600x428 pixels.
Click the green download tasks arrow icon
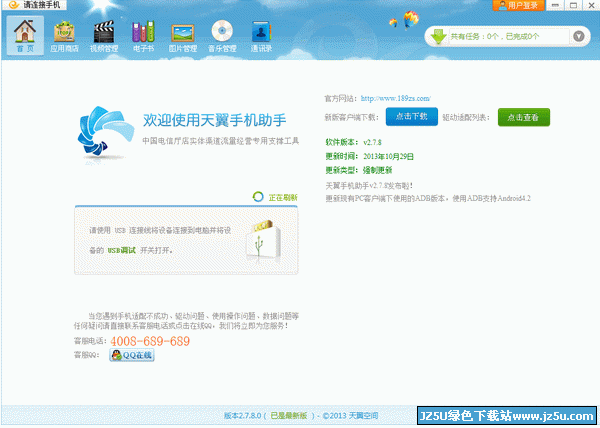[x=438, y=37]
